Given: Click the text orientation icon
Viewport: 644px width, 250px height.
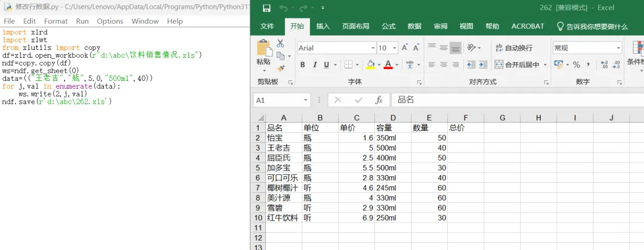Looking at the screenshot, I should point(472,48).
